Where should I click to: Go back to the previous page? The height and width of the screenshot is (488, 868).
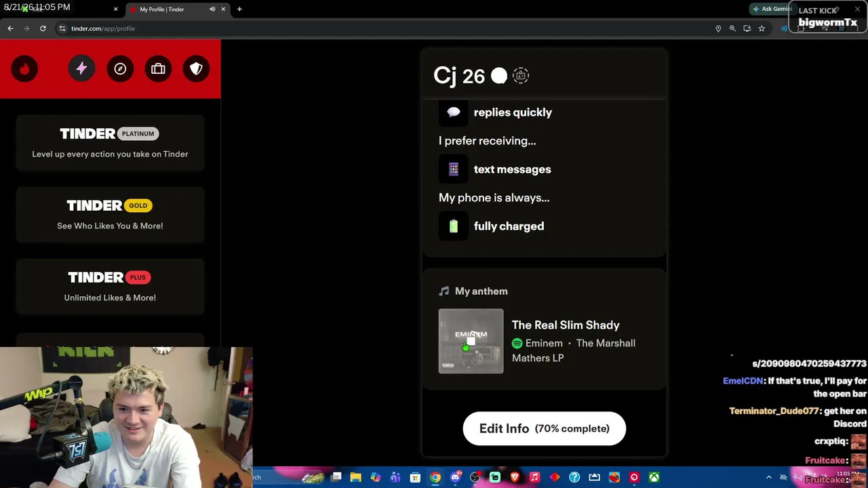[x=10, y=28]
